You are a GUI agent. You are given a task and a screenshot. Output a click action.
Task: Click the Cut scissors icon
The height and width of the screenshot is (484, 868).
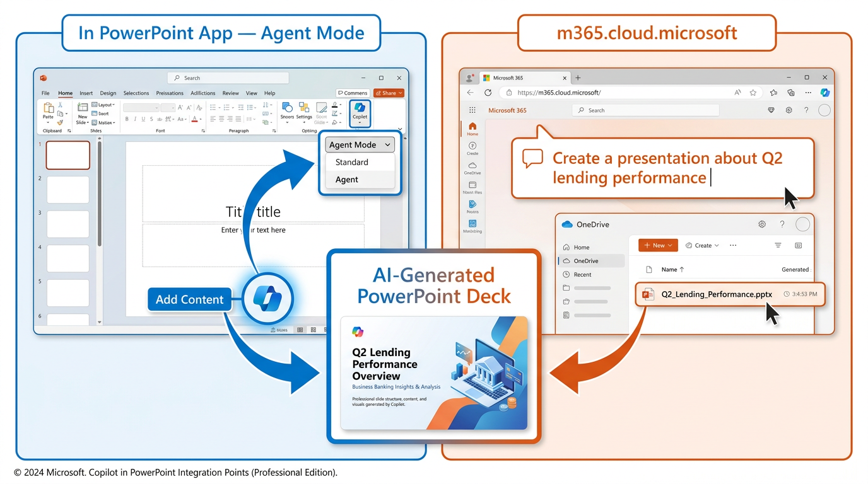[60, 105]
